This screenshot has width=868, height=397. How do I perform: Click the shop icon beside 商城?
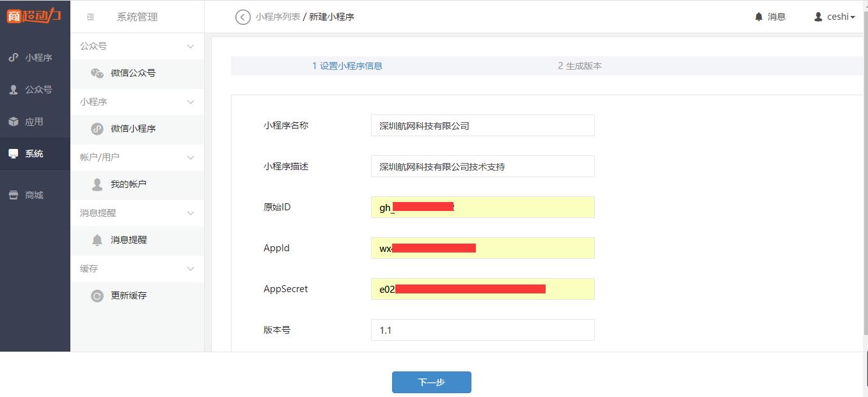(13, 195)
